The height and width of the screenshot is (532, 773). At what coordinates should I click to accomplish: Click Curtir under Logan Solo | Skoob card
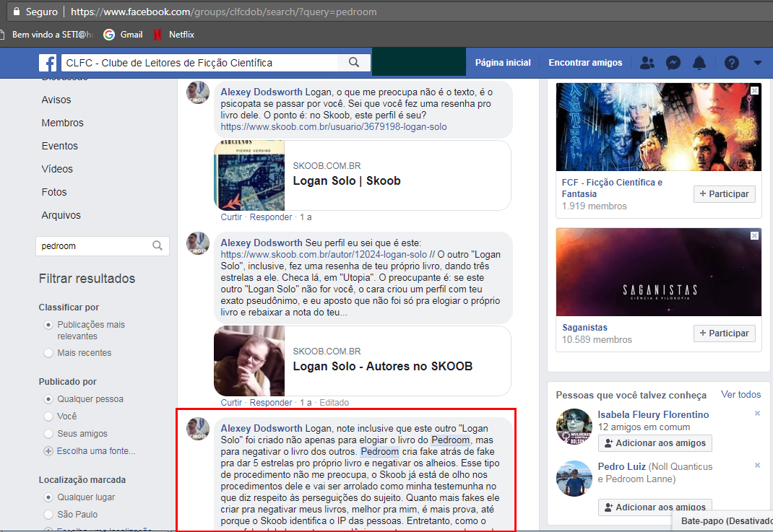[x=231, y=217]
